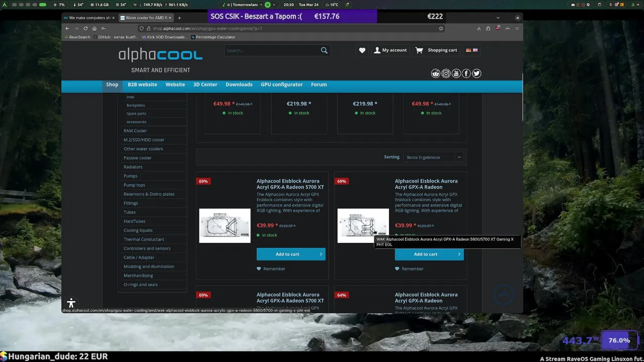Open the GPU configurator tab
The image size is (644, 362).
coord(282,84)
